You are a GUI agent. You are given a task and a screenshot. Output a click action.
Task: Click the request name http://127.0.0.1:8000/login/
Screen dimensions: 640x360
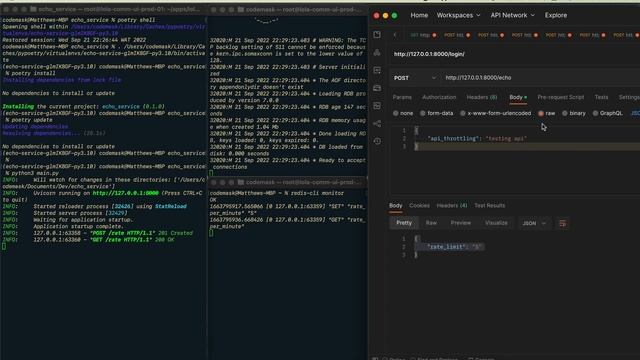(429, 54)
